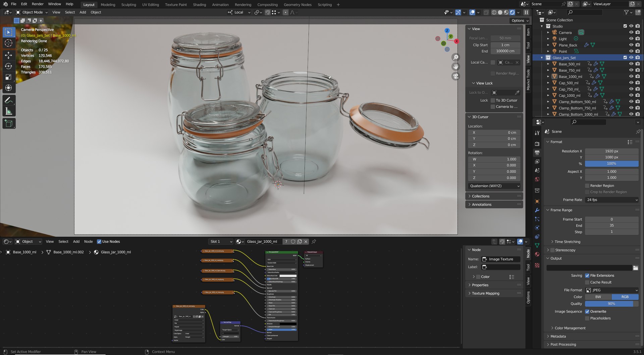Open the Frame Rate 24 fps dropdown
Viewport: 644px width, 355px height.
pos(612,200)
